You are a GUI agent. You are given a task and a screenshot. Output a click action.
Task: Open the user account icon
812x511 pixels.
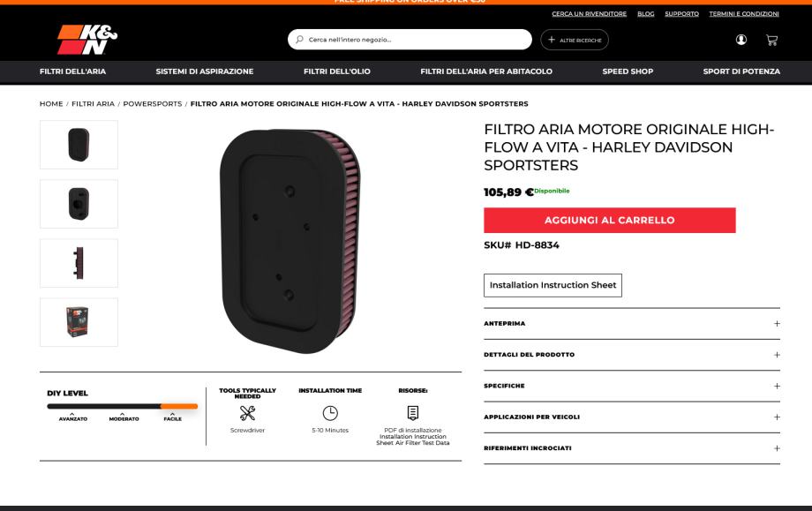point(741,40)
